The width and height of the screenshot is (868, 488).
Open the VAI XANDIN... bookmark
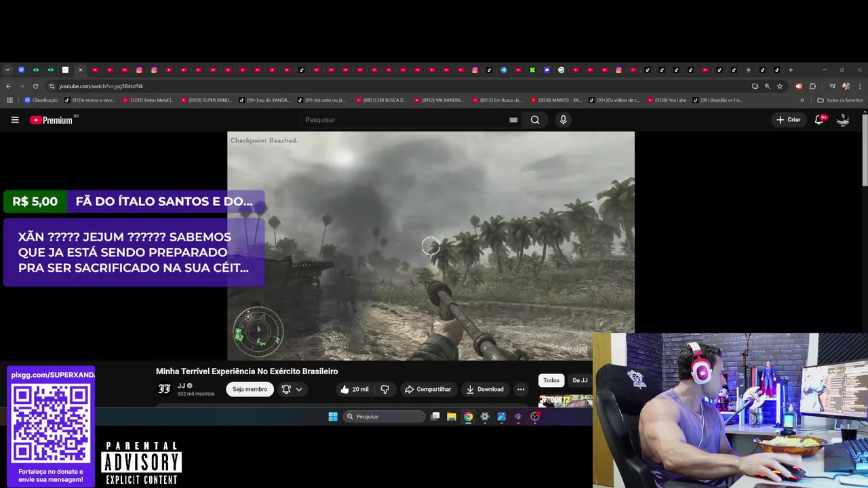(x=439, y=100)
